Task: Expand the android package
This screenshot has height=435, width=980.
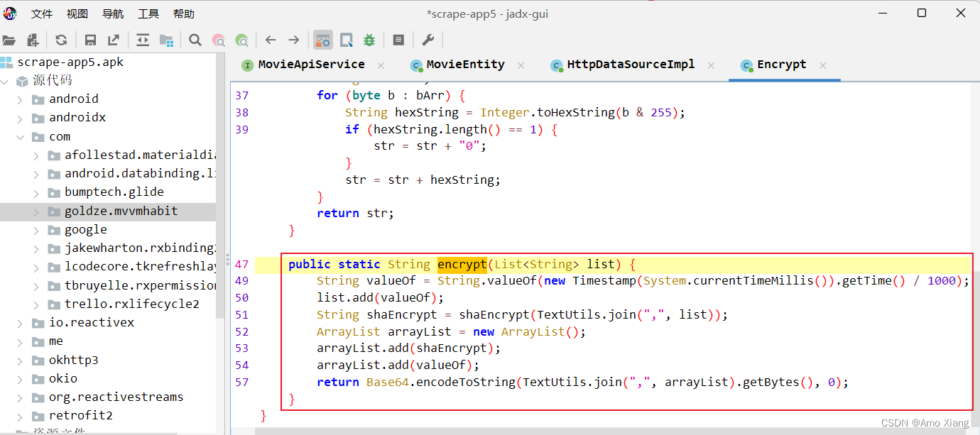Action: 20,99
